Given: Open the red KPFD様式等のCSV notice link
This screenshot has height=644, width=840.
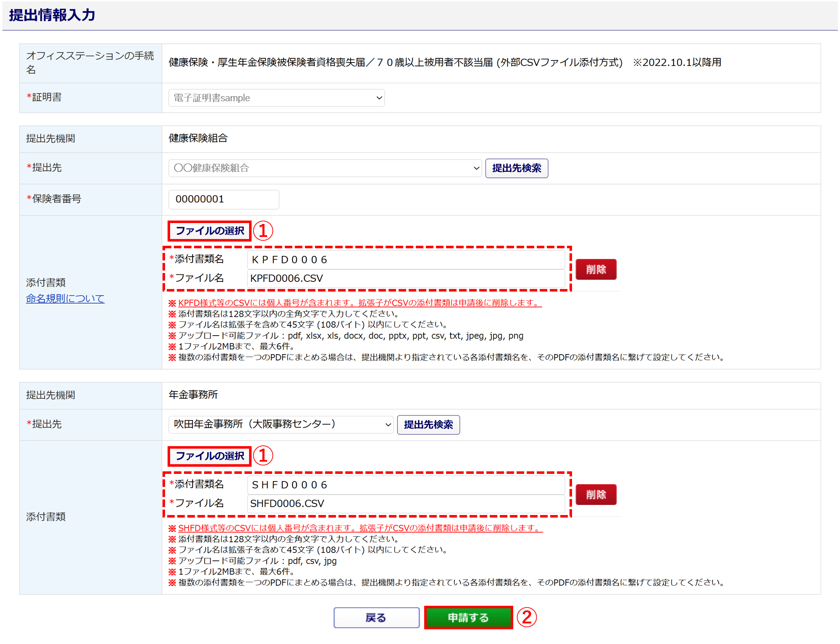Looking at the screenshot, I should [360, 303].
